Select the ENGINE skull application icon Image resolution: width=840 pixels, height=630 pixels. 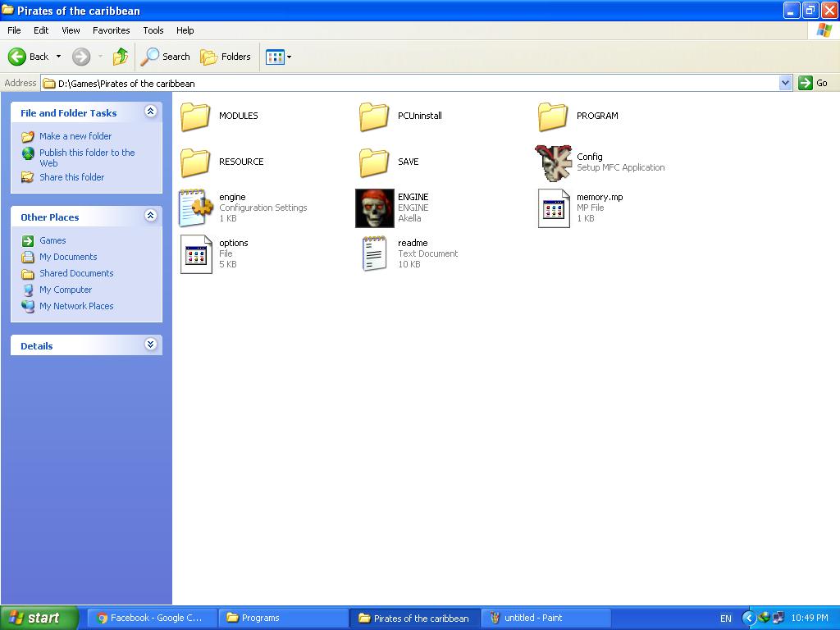coord(374,208)
